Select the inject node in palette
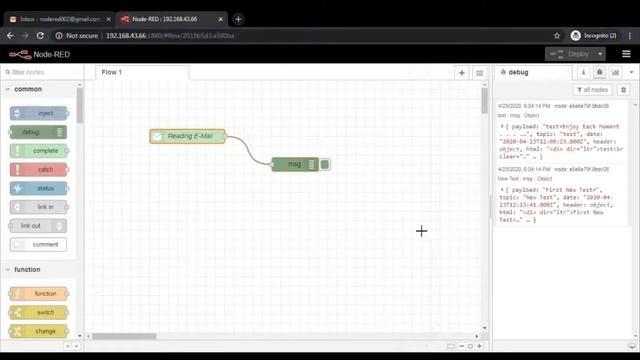640x360 pixels. tap(39, 113)
